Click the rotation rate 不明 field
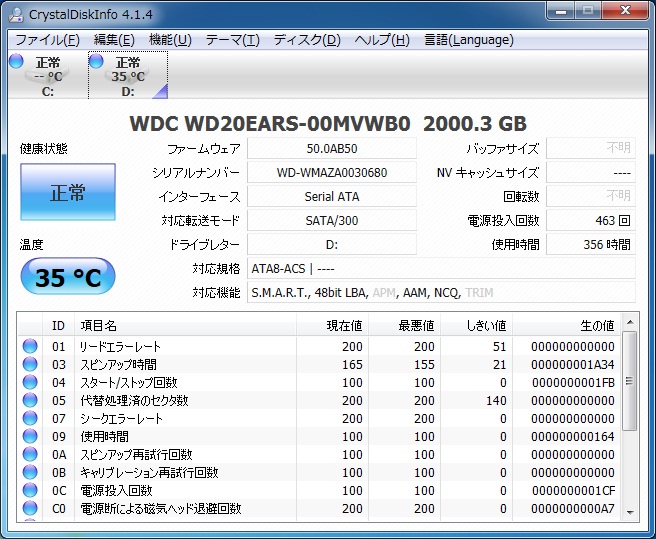The width and height of the screenshot is (656, 539). click(591, 196)
